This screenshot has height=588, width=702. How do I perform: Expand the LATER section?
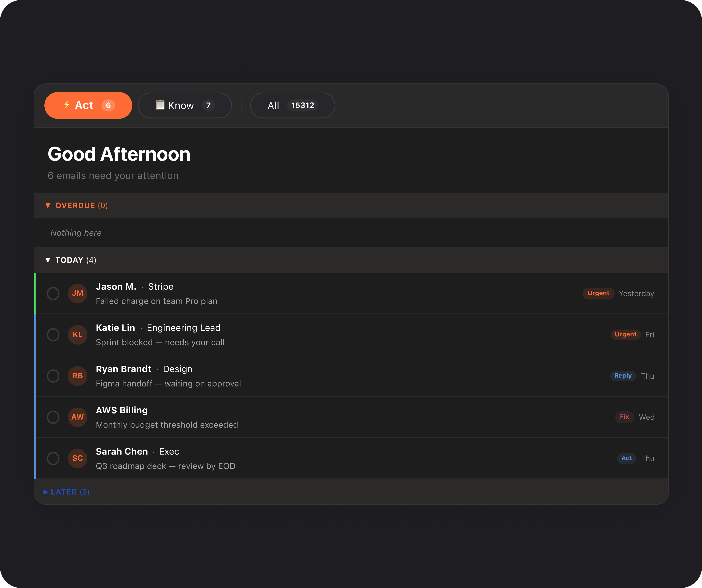point(66,492)
